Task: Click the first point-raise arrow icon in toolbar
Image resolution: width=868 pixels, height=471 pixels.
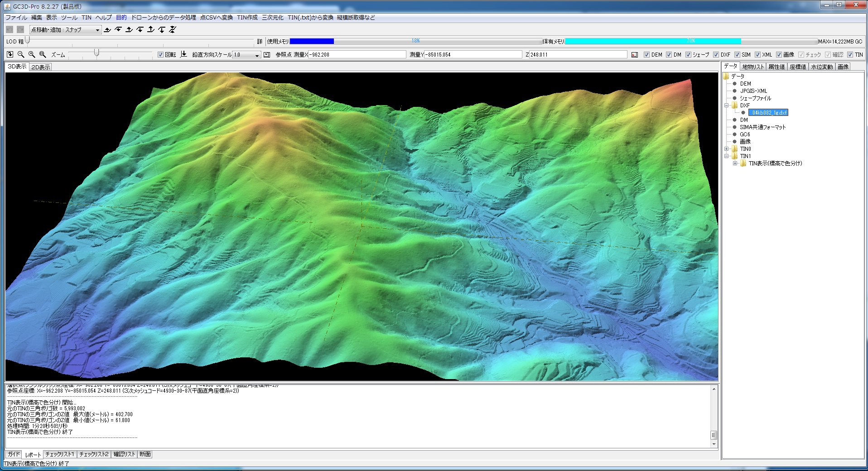Action: click(107, 30)
